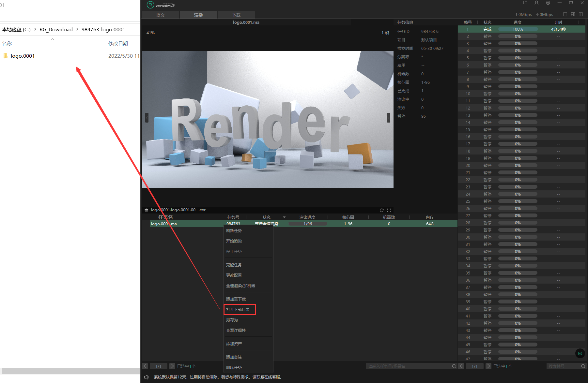The image size is (588, 383).
Task: Click the fullscreen preview icon
Action: click(x=389, y=210)
